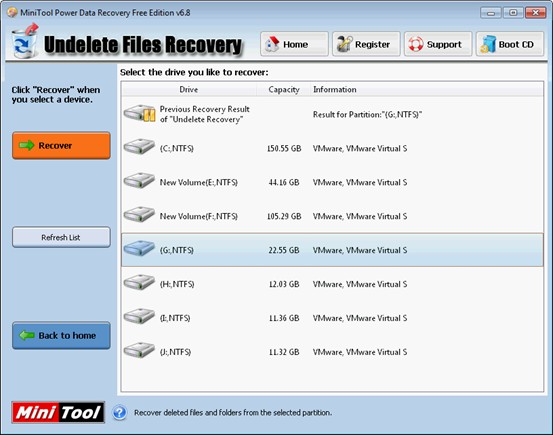Click the "105.29 GB" capacity cell
This screenshot has height=435, width=553.
284,216
